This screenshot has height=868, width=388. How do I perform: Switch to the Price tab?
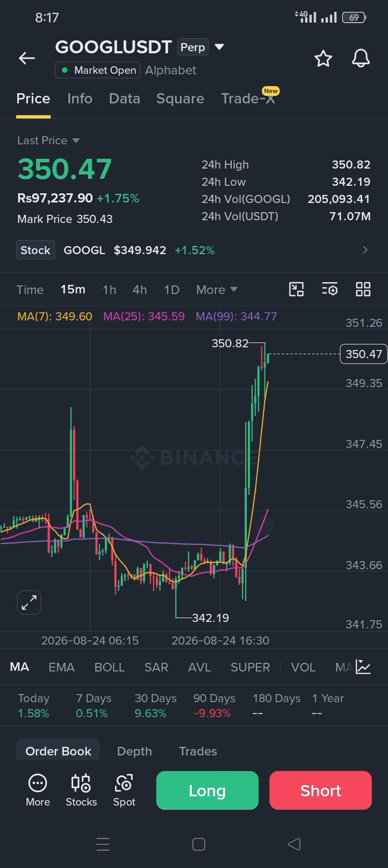pyautogui.click(x=33, y=99)
